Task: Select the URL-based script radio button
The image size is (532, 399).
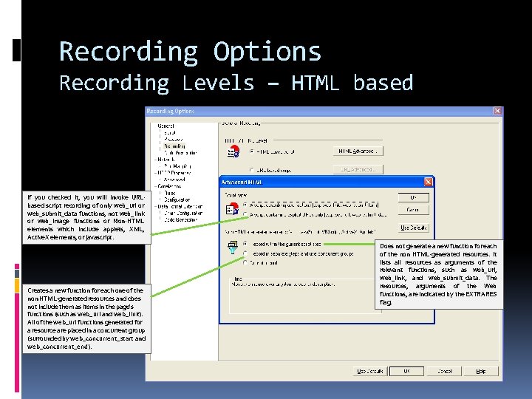Action: tap(251, 169)
